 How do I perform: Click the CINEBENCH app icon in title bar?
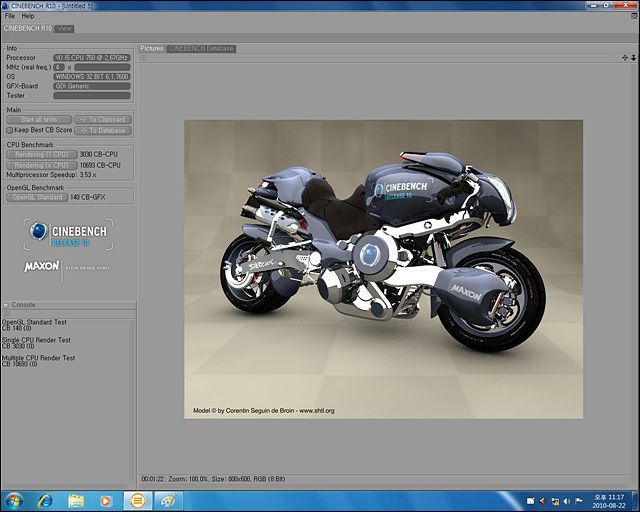point(5,6)
